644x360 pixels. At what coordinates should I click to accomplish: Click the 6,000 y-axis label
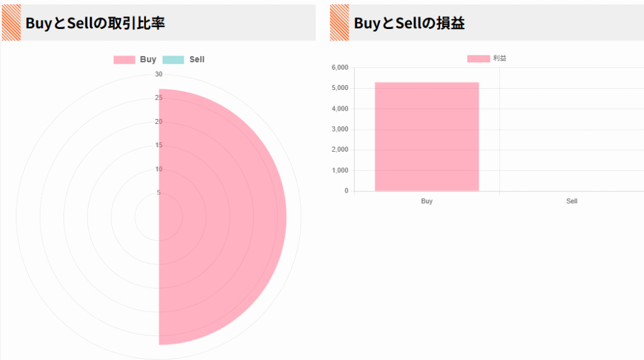340,67
